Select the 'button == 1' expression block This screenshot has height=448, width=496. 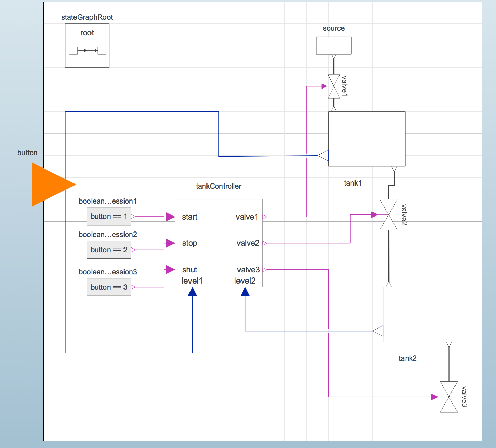[109, 217]
